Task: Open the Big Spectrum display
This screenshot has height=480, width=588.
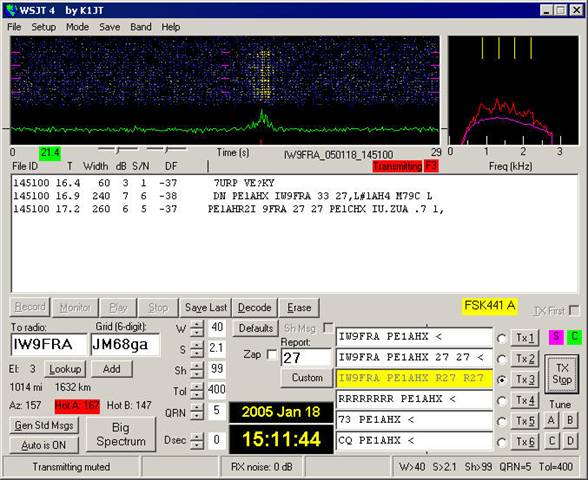Action: (x=121, y=434)
